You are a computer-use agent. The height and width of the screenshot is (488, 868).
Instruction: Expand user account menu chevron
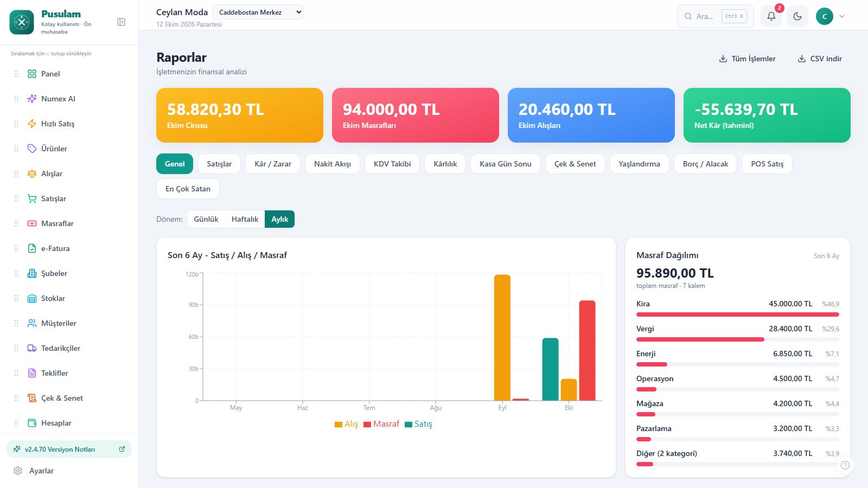pos(842,16)
